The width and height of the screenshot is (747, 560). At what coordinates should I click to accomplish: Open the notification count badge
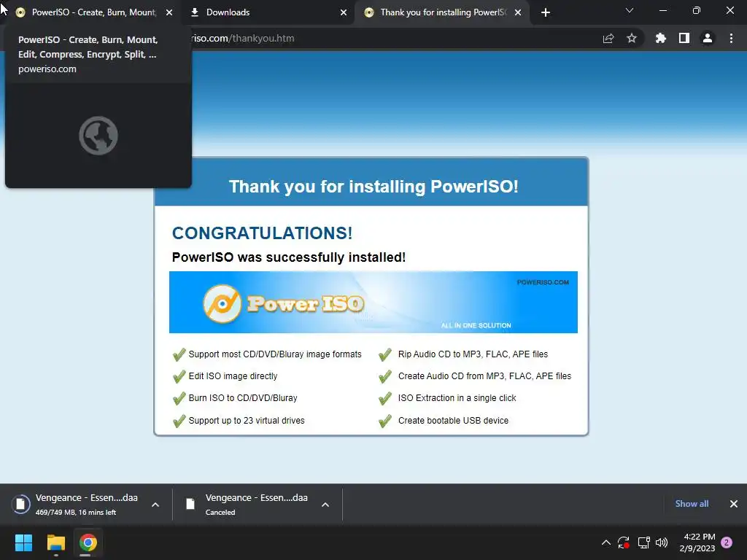point(727,542)
